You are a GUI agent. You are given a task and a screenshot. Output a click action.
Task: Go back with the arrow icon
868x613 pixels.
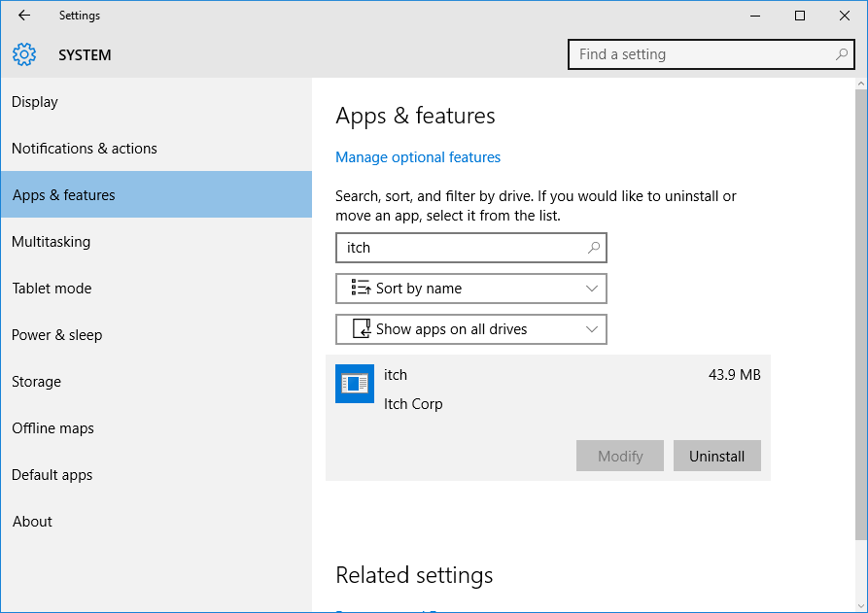24,16
